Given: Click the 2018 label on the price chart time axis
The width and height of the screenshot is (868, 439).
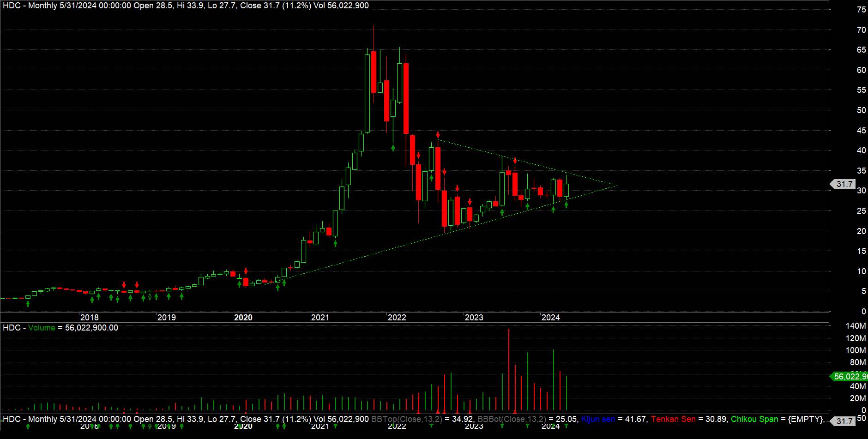Looking at the screenshot, I should pyautogui.click(x=89, y=318).
